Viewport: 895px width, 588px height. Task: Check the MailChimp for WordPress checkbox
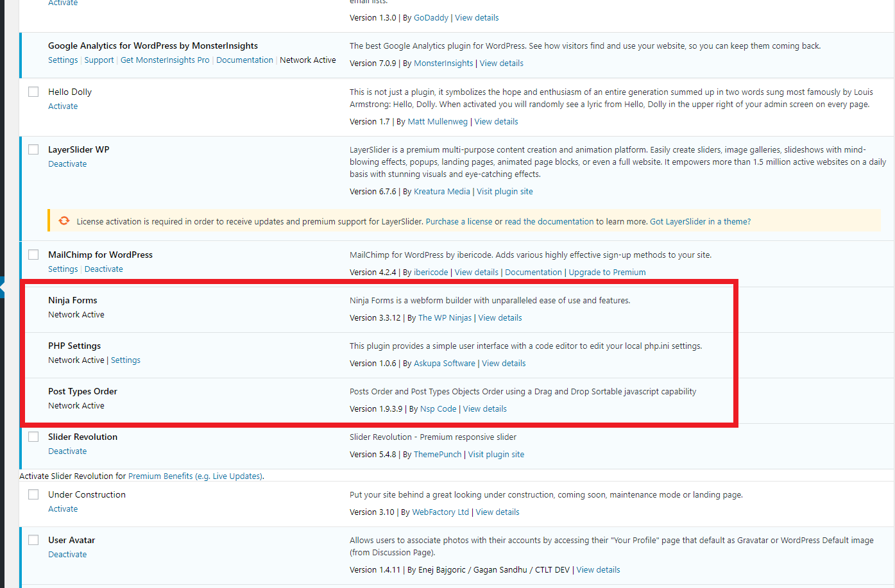click(x=33, y=255)
